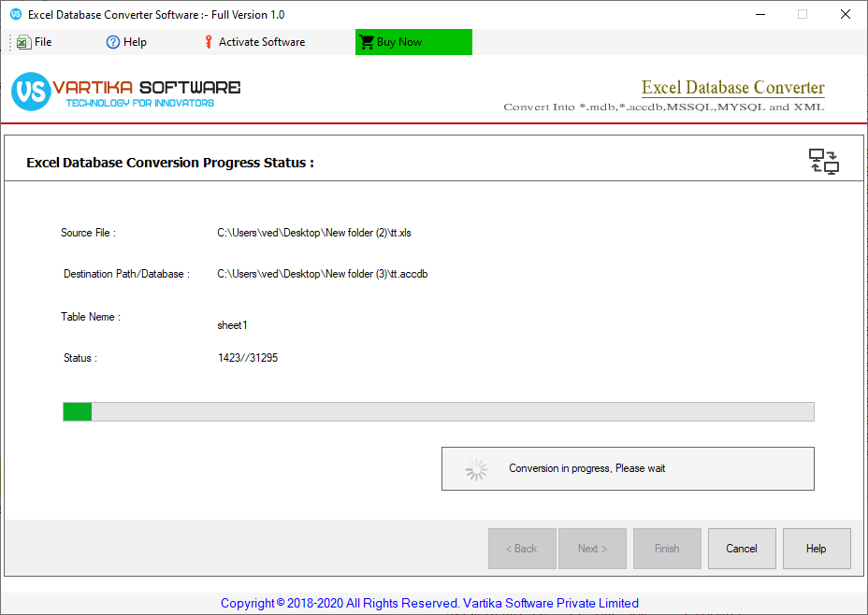Screen dimensions: 868x615
Task: Click the conversion progress bar
Action: coord(439,412)
